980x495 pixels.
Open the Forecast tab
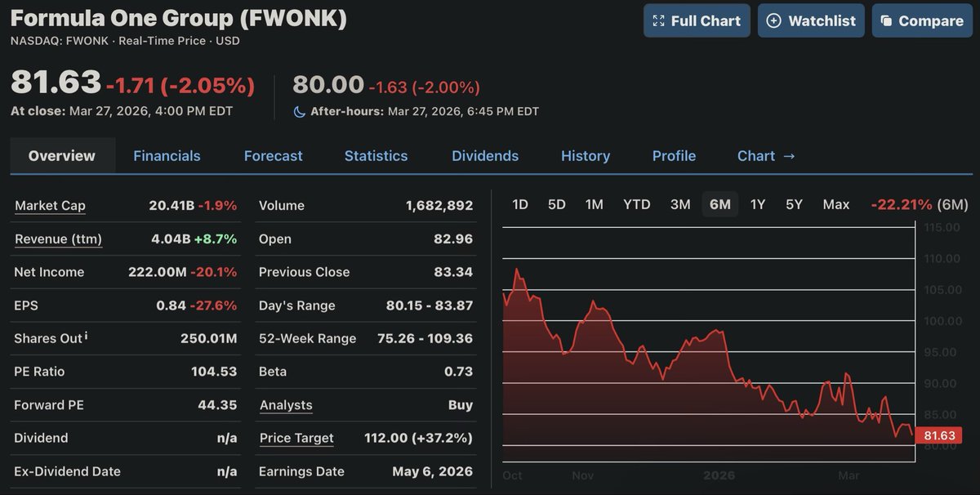pyautogui.click(x=273, y=155)
